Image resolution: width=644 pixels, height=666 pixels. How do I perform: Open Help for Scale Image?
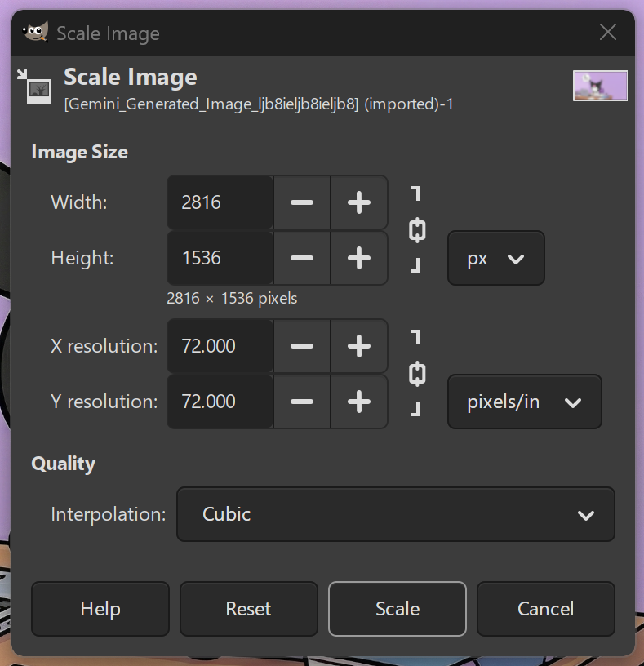[x=100, y=609]
